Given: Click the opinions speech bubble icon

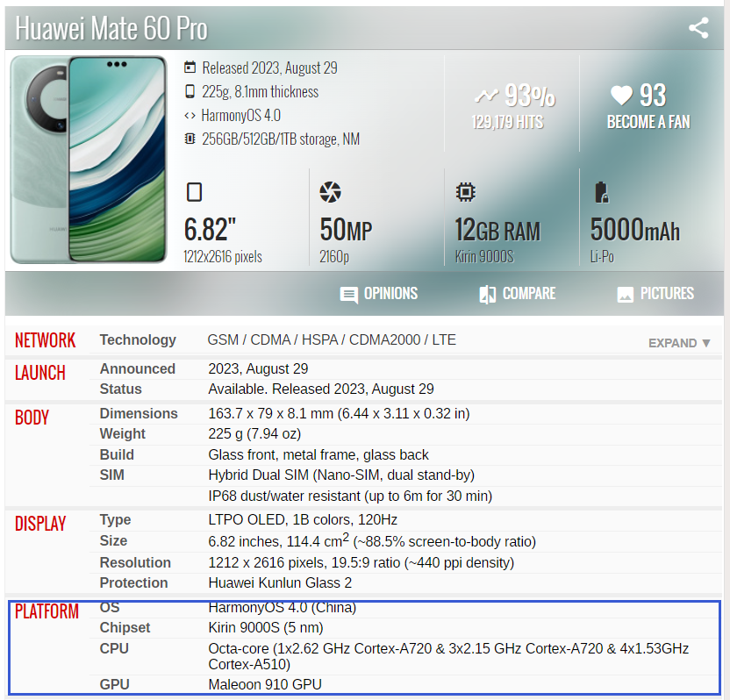Looking at the screenshot, I should (x=348, y=295).
